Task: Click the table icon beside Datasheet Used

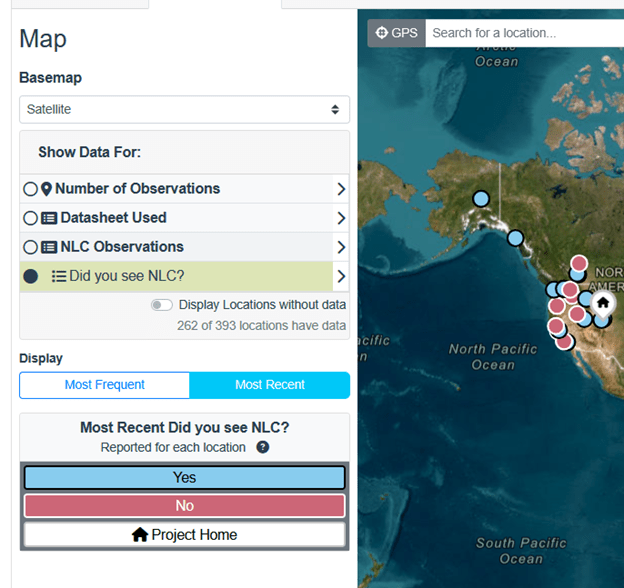Action: pos(48,218)
